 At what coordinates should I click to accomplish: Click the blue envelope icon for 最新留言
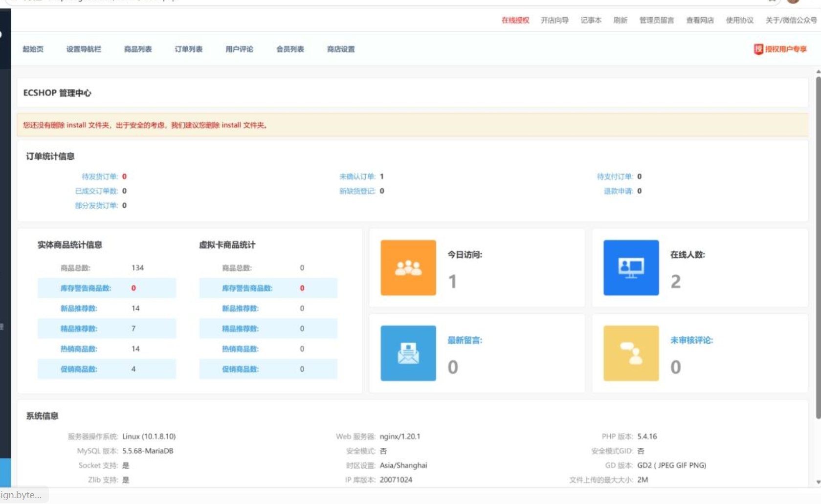[x=408, y=353]
